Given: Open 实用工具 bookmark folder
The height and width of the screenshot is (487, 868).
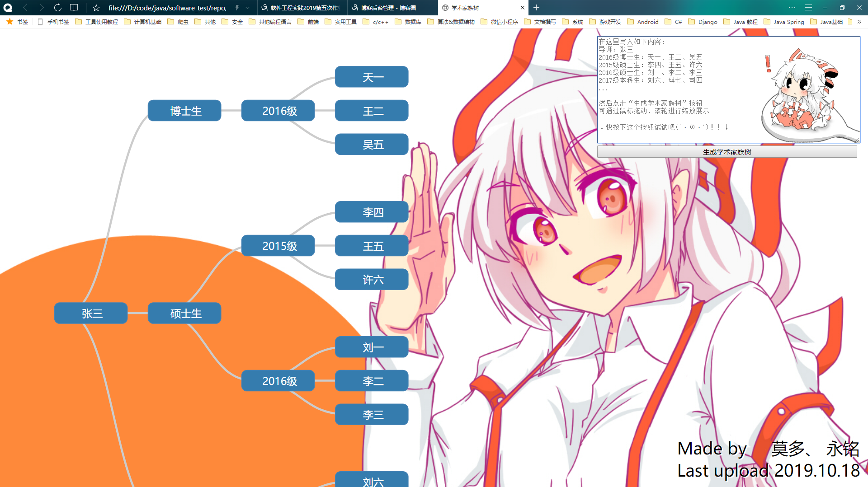Looking at the screenshot, I should pyautogui.click(x=341, y=22).
